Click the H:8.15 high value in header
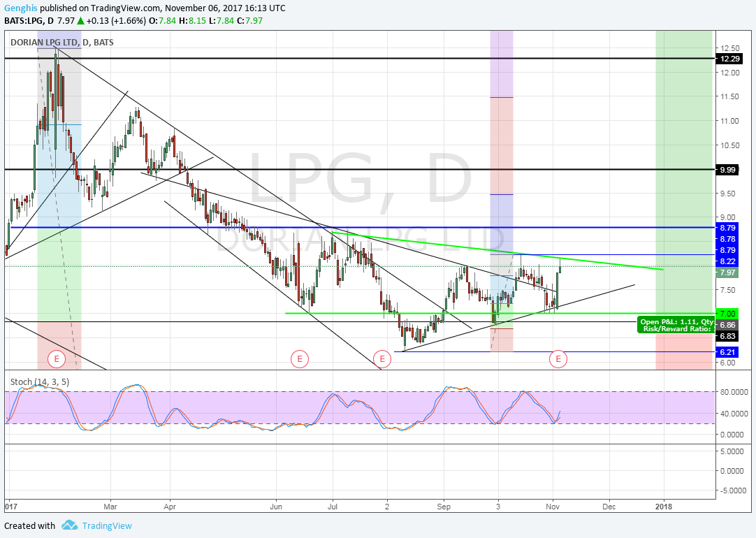Image resolution: width=756 pixels, height=538 pixels. 192,21
